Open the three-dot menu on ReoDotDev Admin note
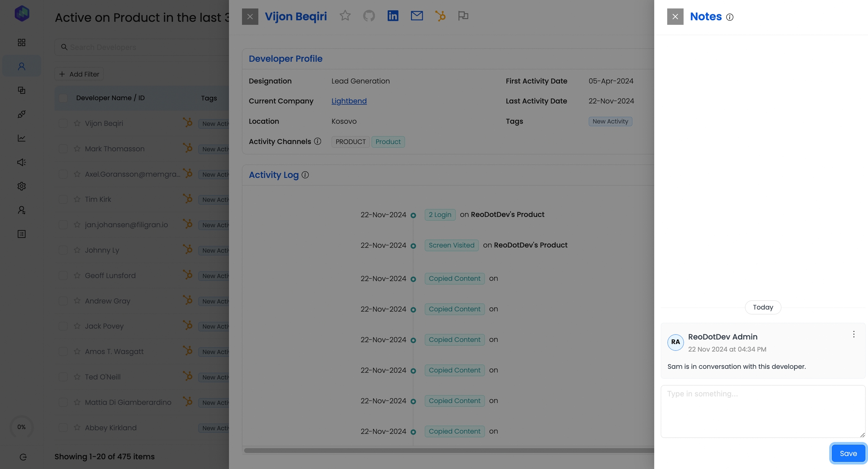 coord(854,334)
